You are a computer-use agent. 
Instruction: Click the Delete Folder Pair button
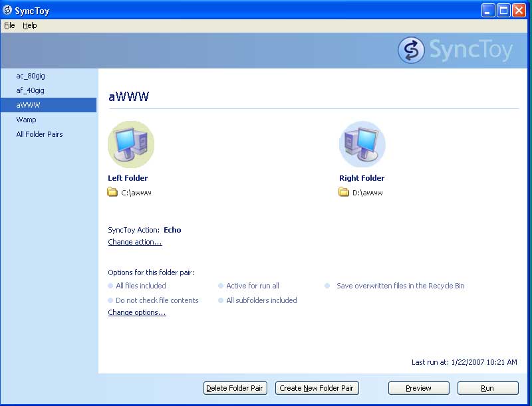coord(235,388)
